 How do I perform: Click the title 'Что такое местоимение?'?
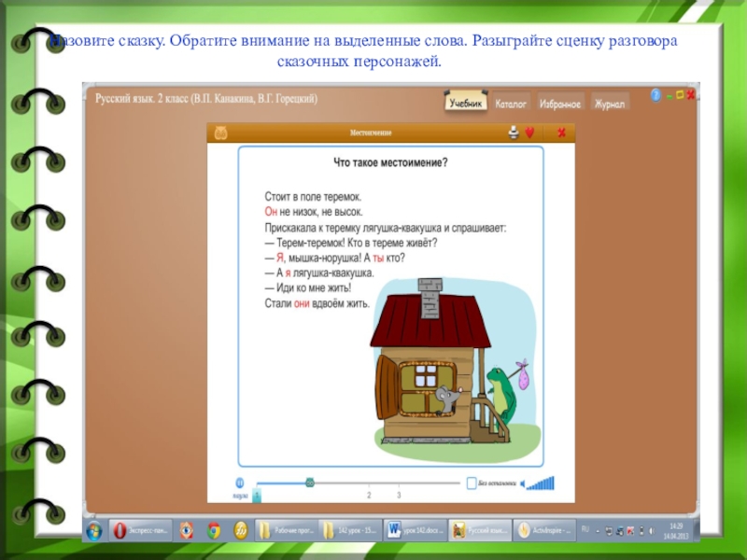point(390,162)
